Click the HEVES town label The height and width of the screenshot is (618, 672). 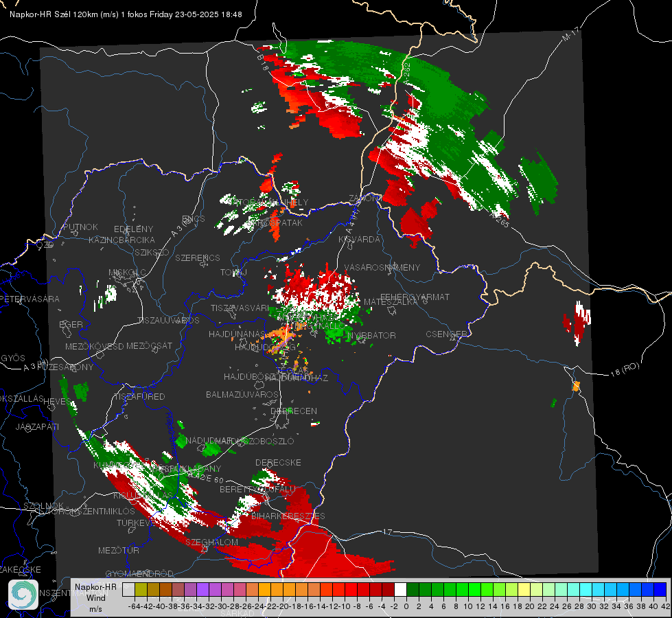click(58, 401)
